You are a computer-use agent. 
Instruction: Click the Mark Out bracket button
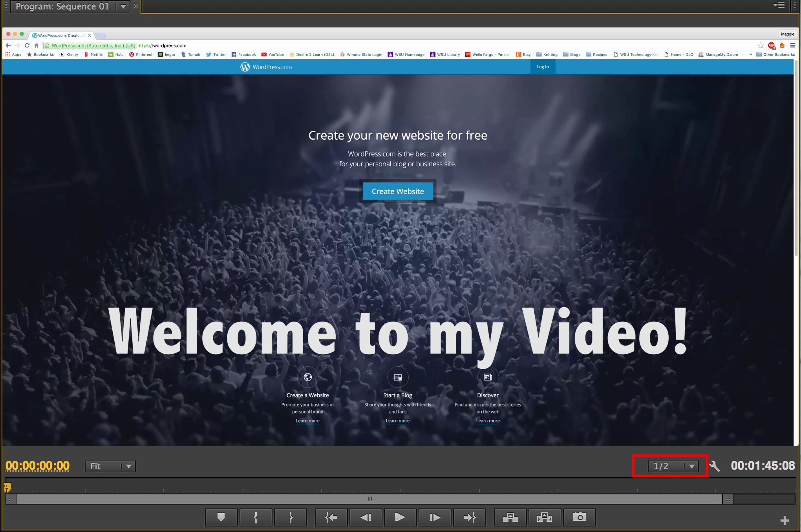click(x=291, y=517)
